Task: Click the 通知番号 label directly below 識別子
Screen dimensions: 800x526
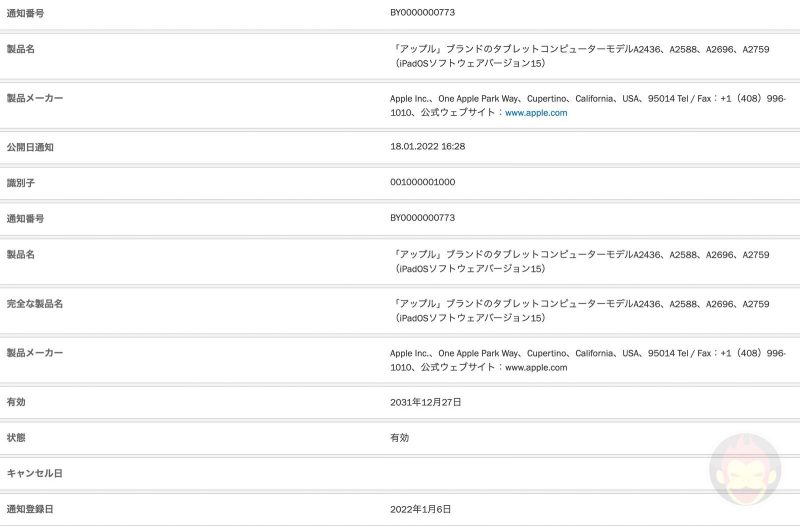Action: pos(25,218)
